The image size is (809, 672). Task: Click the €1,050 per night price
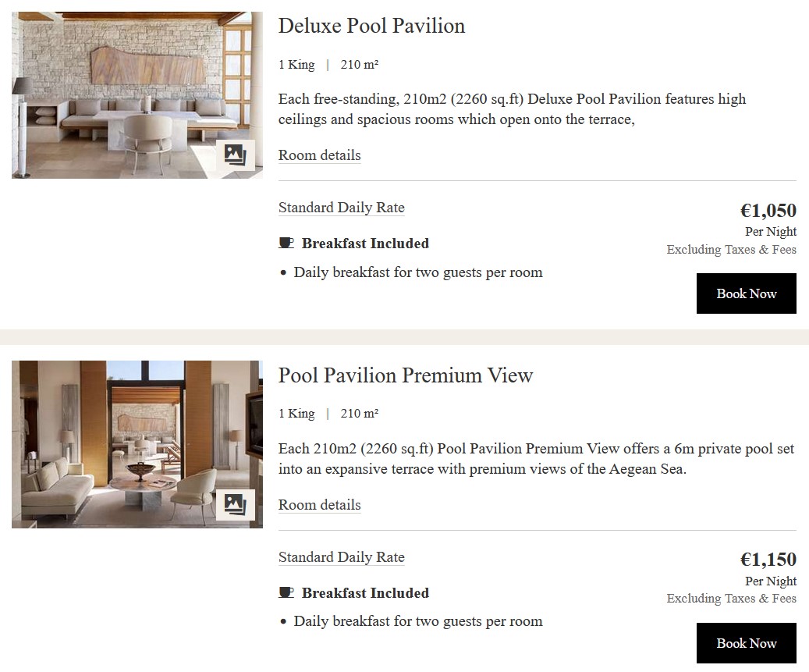pyautogui.click(x=768, y=211)
